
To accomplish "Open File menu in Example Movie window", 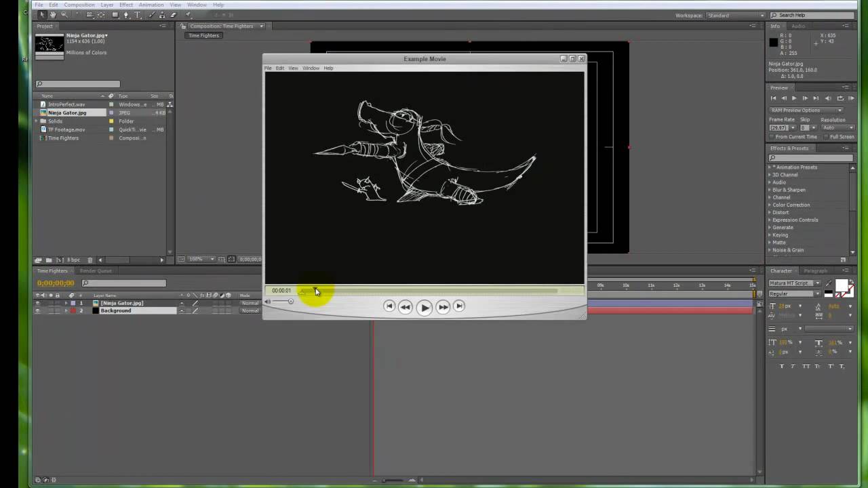I will click(268, 68).
